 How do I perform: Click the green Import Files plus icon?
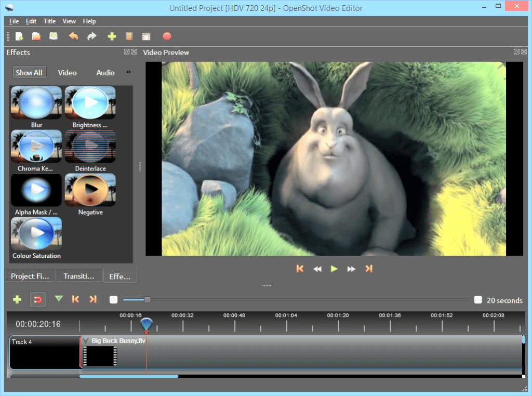point(112,36)
